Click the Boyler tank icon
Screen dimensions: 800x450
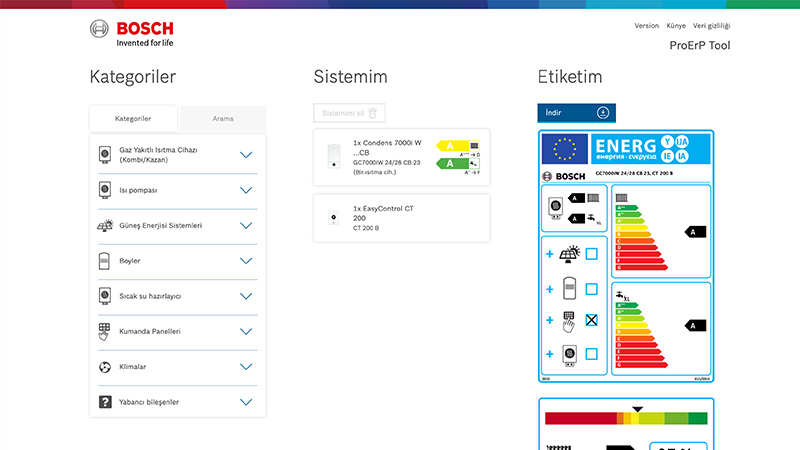(x=104, y=261)
